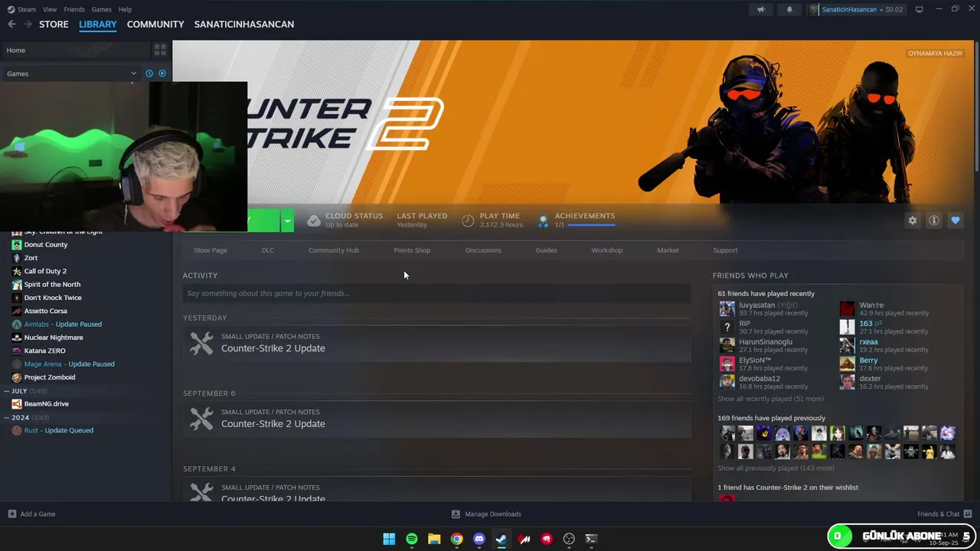The height and width of the screenshot is (551, 980).
Task: Open the Friends menu
Action: (x=74, y=9)
